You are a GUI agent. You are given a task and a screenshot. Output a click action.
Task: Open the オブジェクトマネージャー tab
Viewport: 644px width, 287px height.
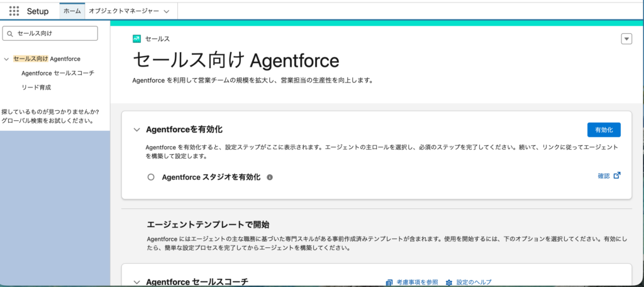pyautogui.click(x=123, y=11)
